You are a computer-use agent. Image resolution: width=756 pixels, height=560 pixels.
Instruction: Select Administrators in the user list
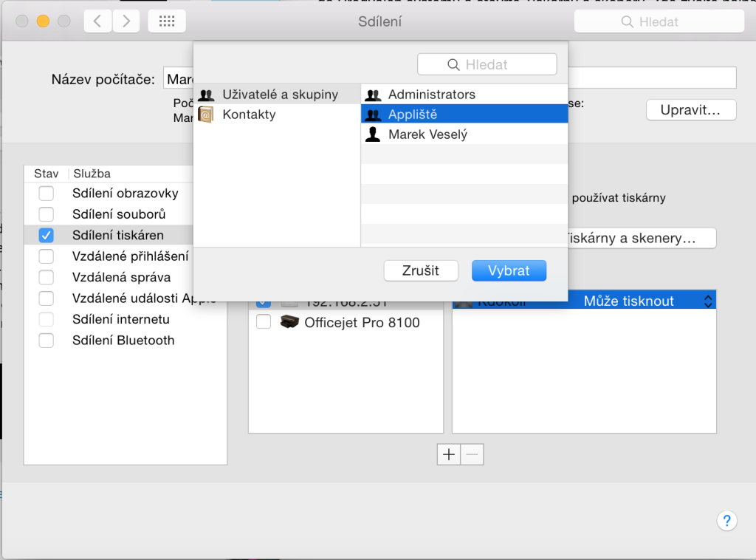tap(464, 95)
